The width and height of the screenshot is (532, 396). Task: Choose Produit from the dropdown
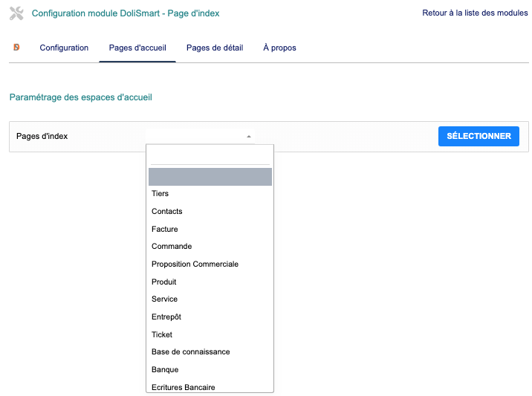164,282
